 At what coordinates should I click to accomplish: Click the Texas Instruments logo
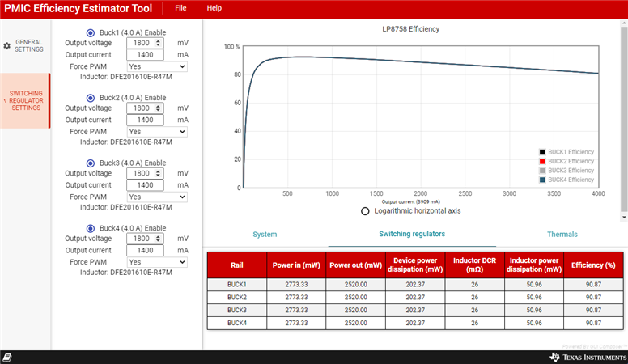pos(588,358)
